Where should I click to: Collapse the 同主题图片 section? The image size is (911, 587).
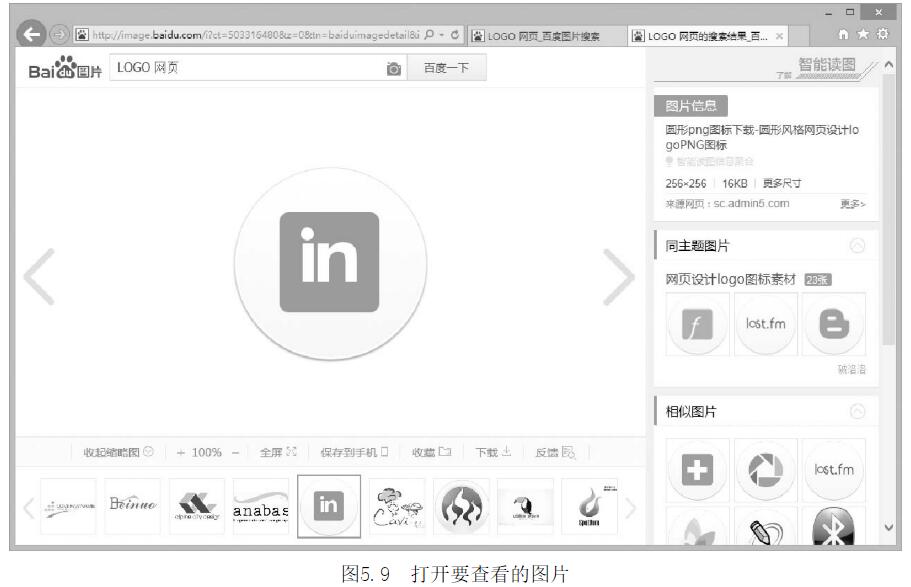[x=857, y=246]
